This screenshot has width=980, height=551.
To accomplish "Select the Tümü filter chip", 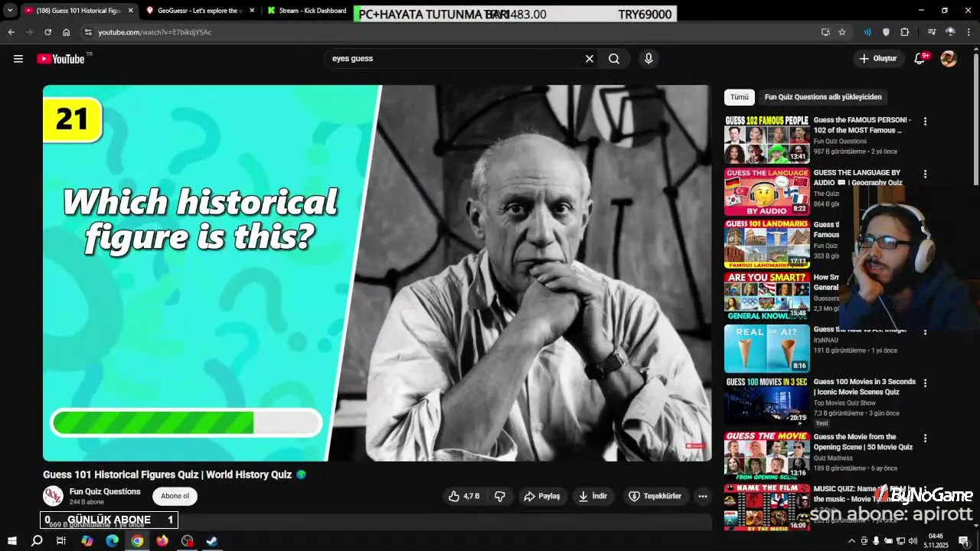I will [740, 97].
